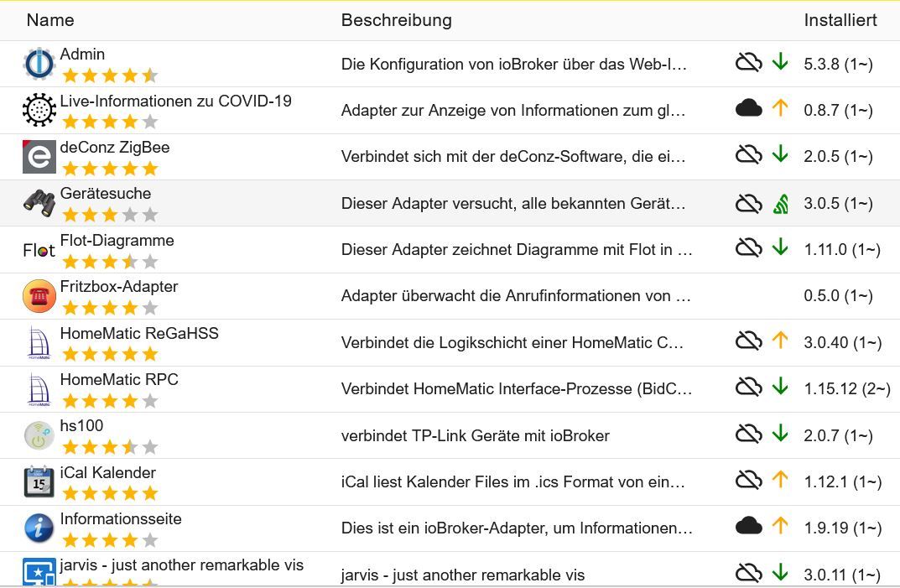Viewport: 900px width, 588px height.
Task: Click the Informationsseite blue info icon
Action: click(39, 528)
